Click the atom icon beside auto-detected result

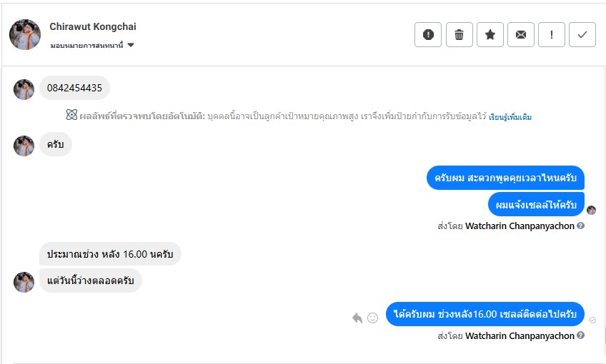pos(71,116)
